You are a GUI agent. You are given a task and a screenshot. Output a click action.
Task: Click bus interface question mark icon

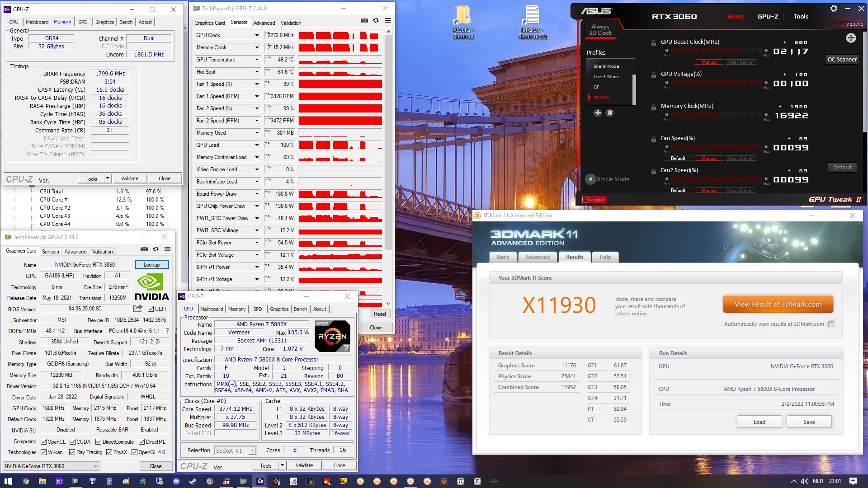(x=167, y=331)
